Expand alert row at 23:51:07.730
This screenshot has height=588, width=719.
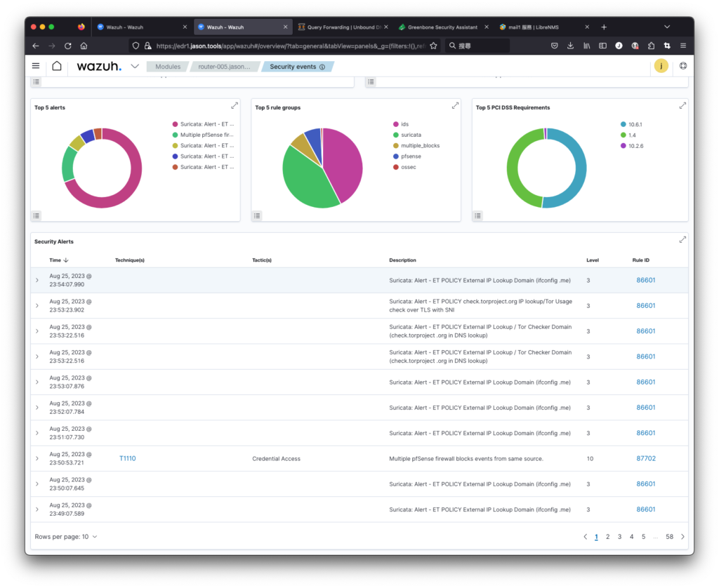click(x=37, y=433)
